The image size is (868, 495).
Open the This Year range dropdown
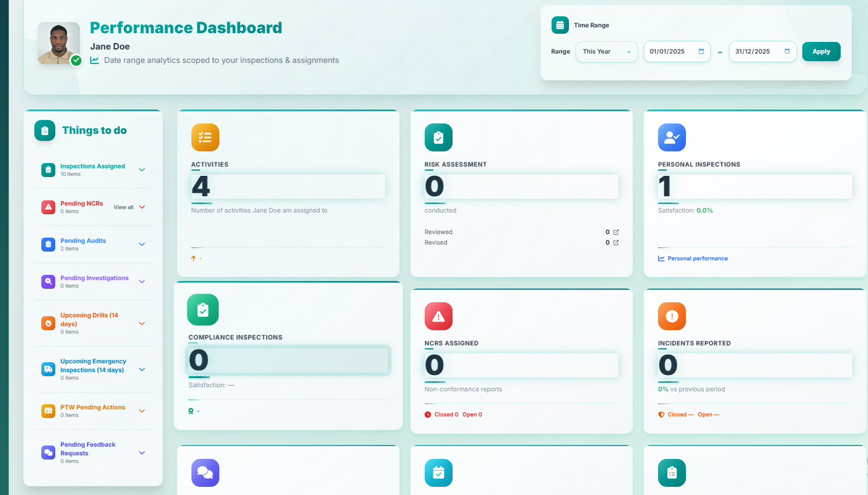click(x=606, y=52)
